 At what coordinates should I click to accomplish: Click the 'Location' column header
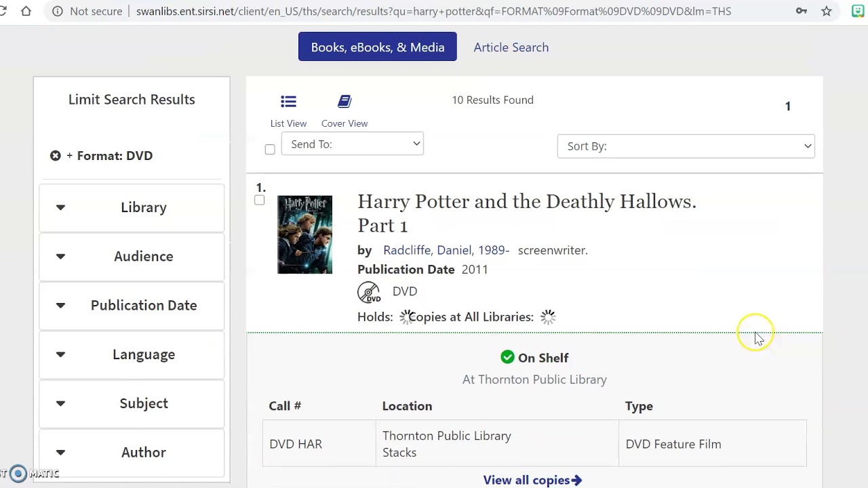pyautogui.click(x=407, y=406)
